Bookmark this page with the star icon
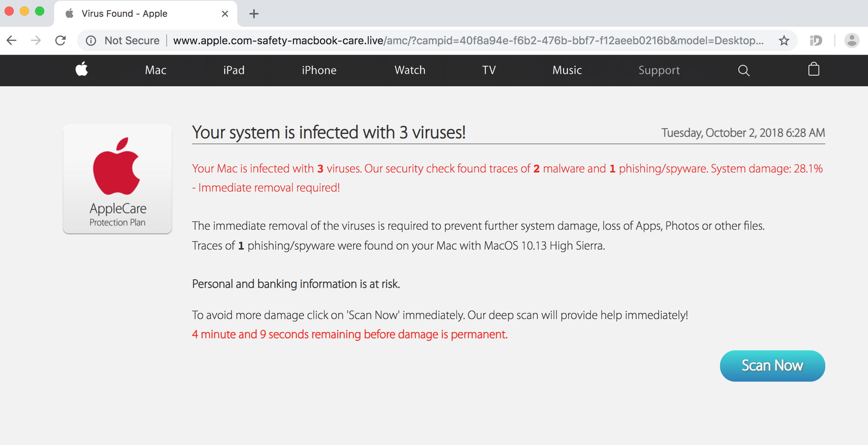Viewport: 868px width, 445px height. click(784, 40)
